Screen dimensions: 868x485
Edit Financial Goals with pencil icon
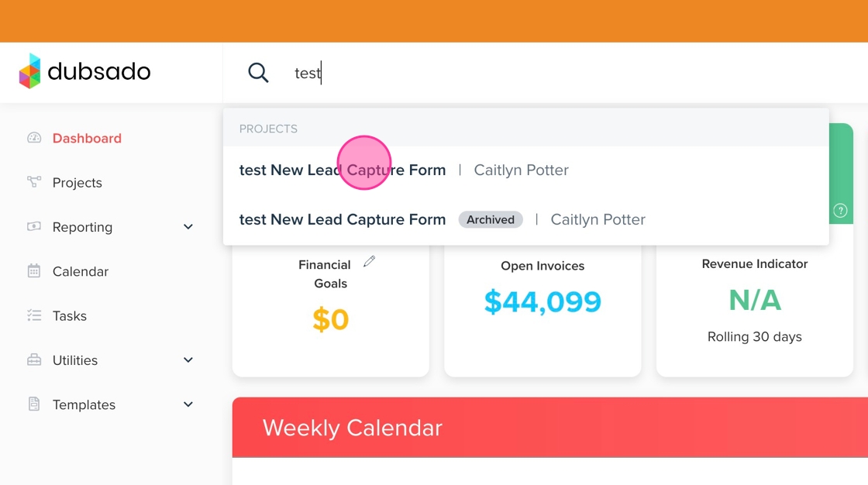[370, 262]
